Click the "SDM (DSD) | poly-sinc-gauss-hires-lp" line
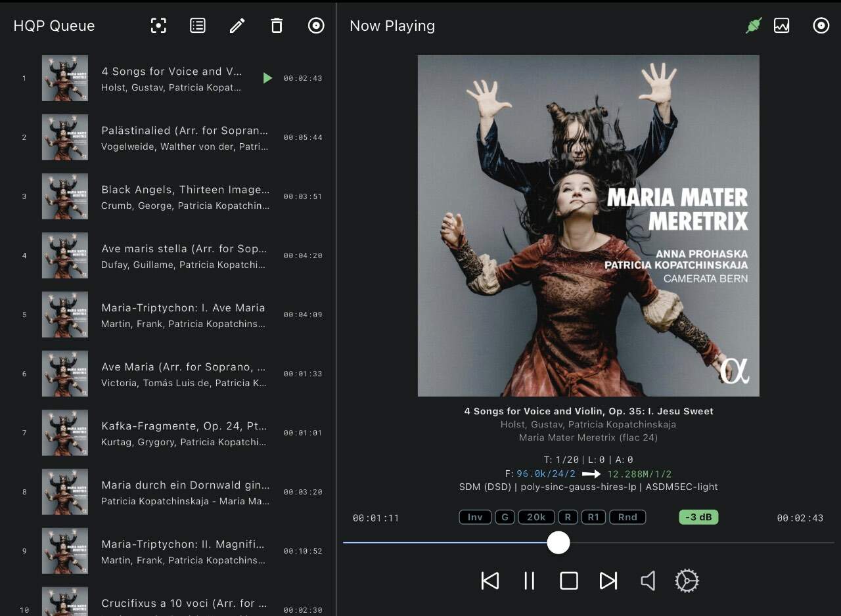Screen dimensions: 841x616 click(549, 487)
